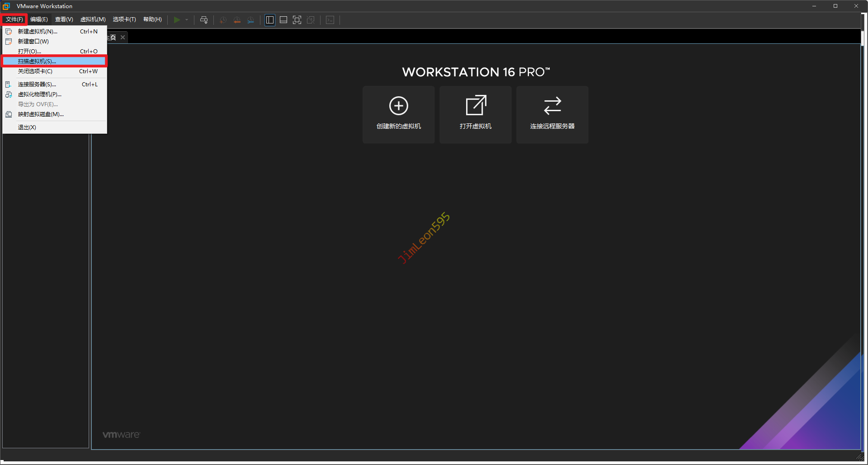This screenshot has width=868, height=465.
Task: Select 扫描虚拟机(S) menu entry
Action: tap(37, 61)
